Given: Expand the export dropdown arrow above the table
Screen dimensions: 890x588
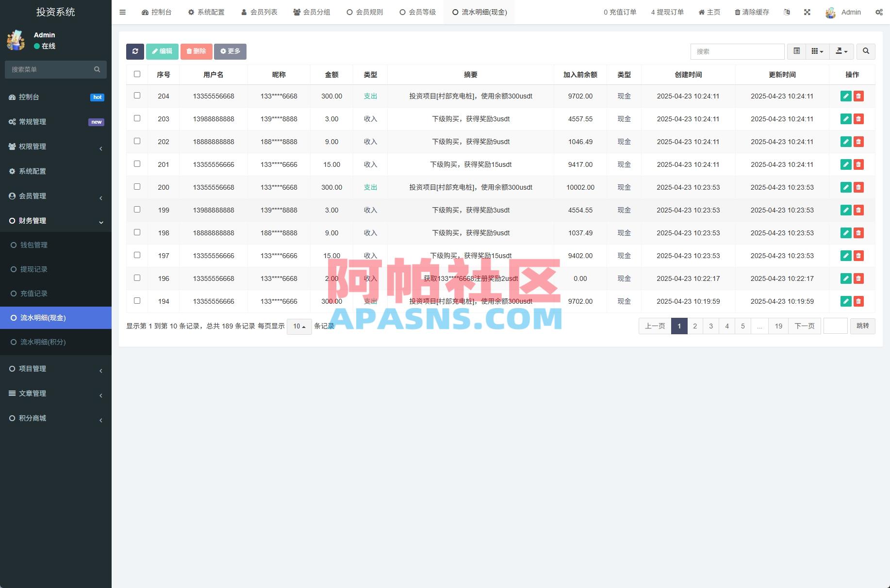Looking at the screenshot, I should click(842, 51).
